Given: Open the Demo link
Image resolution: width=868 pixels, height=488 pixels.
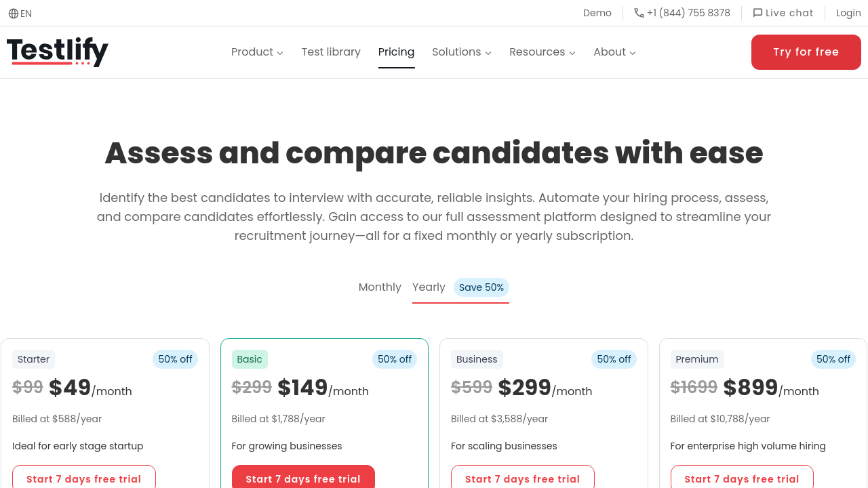Looking at the screenshot, I should pyautogui.click(x=597, y=13).
